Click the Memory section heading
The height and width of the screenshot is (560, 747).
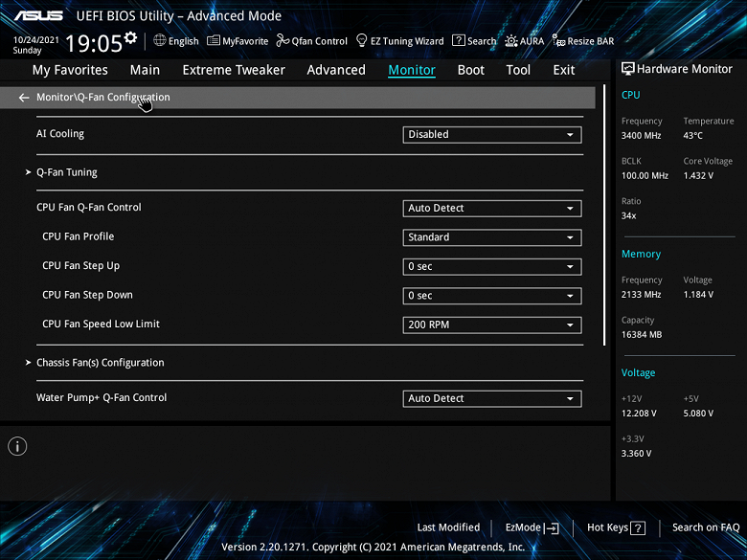[x=641, y=255]
